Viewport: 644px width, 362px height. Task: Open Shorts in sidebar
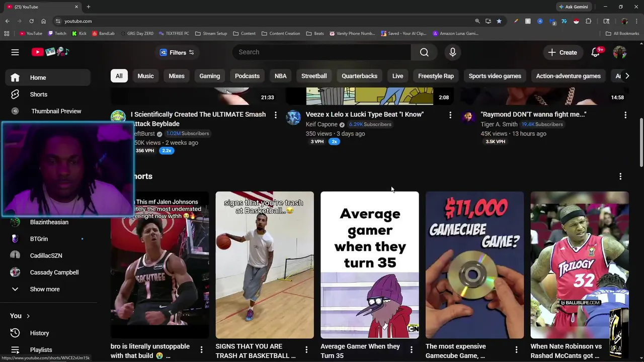coord(48,95)
